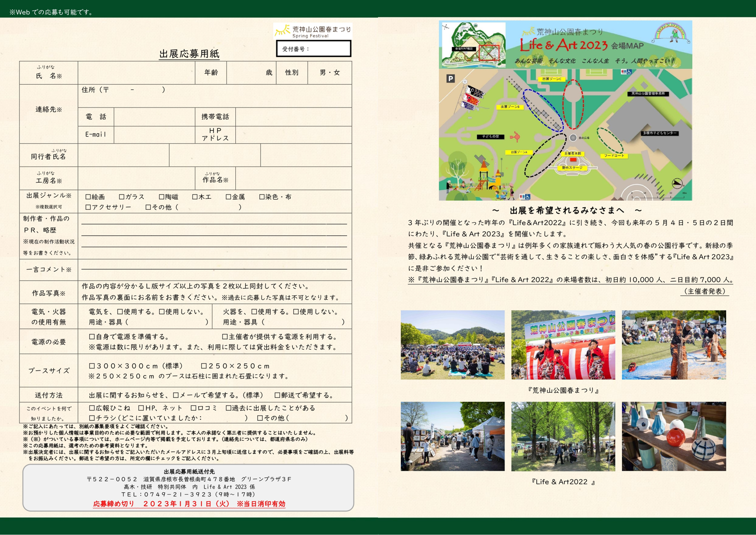Viewport: 756px width, 535px height.
Task: Check the 口コミ checkbox
Action: [x=194, y=408]
